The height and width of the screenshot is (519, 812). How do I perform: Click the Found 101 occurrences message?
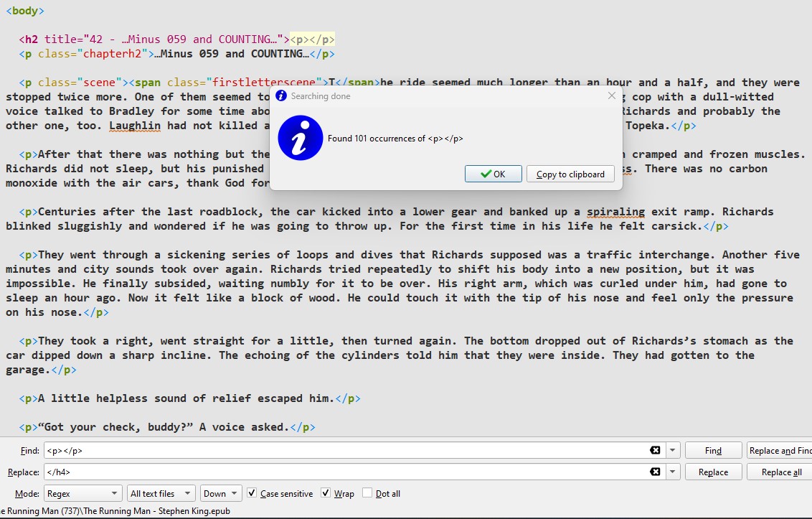395,139
